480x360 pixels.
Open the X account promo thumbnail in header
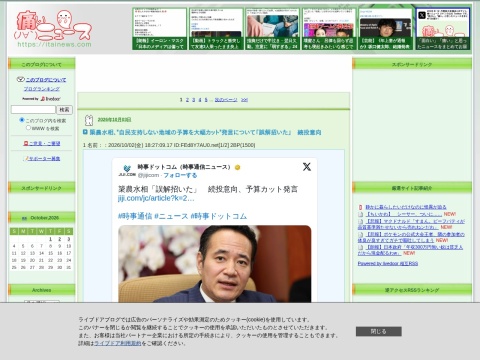point(443,29)
